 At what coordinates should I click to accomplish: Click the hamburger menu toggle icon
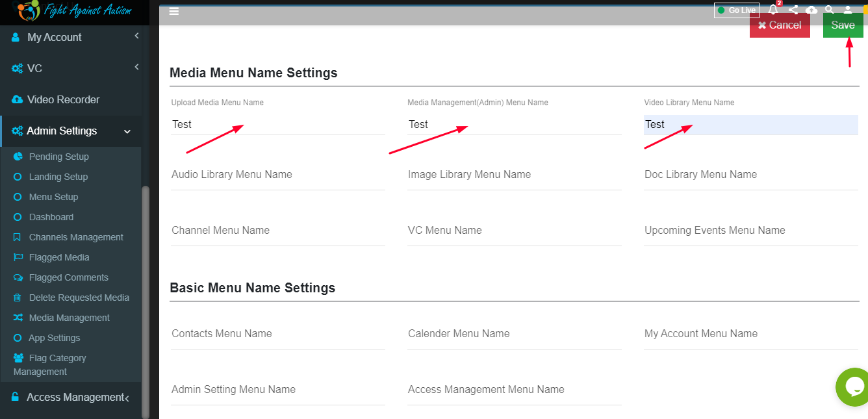pyautogui.click(x=173, y=11)
